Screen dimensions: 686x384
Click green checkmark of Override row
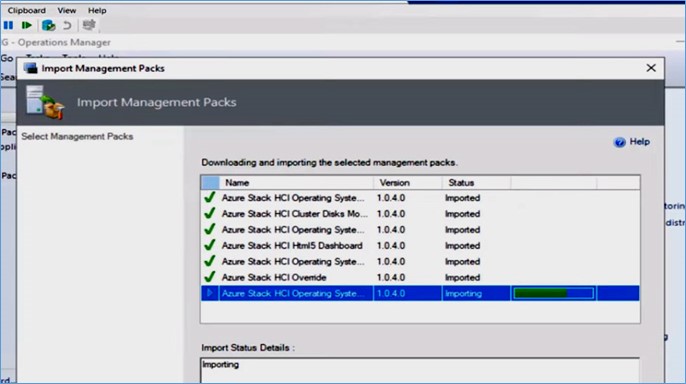pos(210,277)
